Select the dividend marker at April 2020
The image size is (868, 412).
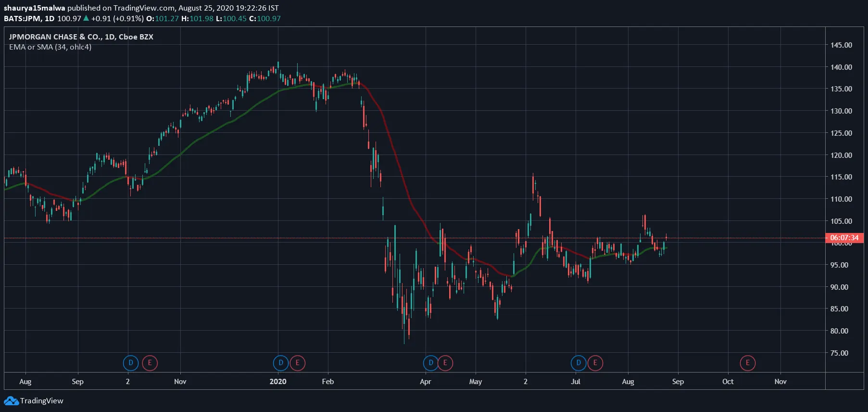click(431, 363)
